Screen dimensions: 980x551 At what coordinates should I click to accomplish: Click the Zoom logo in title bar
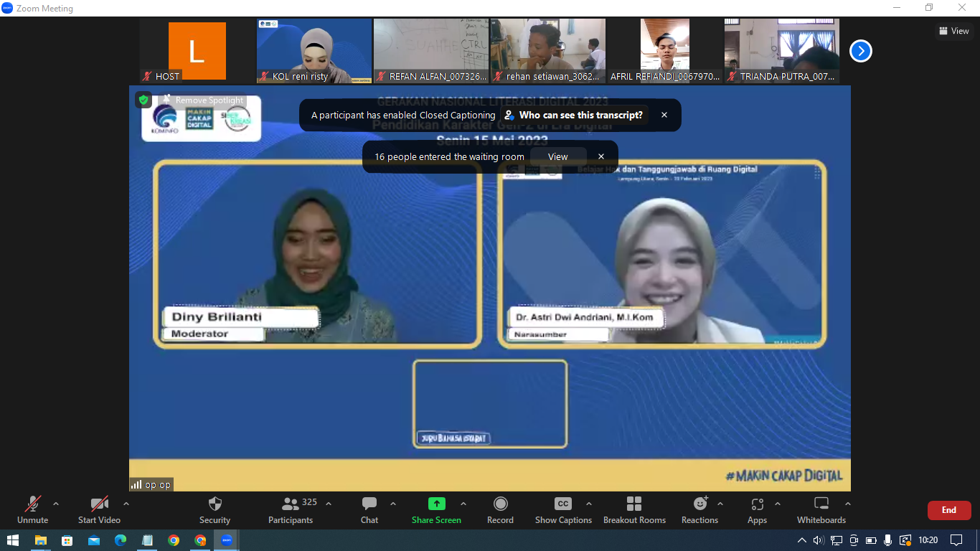click(7, 8)
